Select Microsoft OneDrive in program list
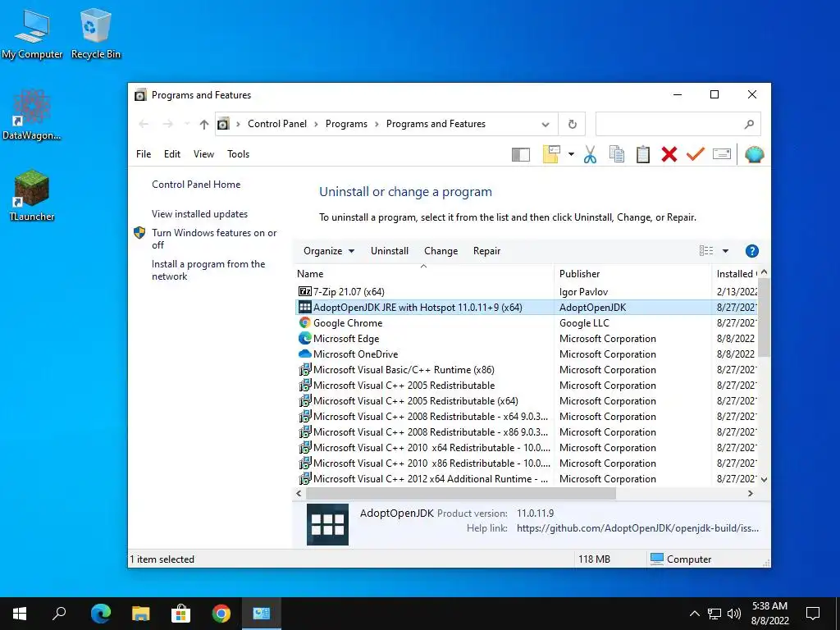840x630 pixels. click(x=526, y=354)
